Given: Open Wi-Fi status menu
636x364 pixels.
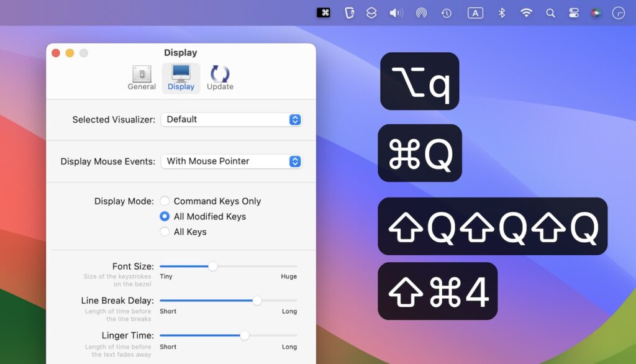Looking at the screenshot, I should point(525,12).
